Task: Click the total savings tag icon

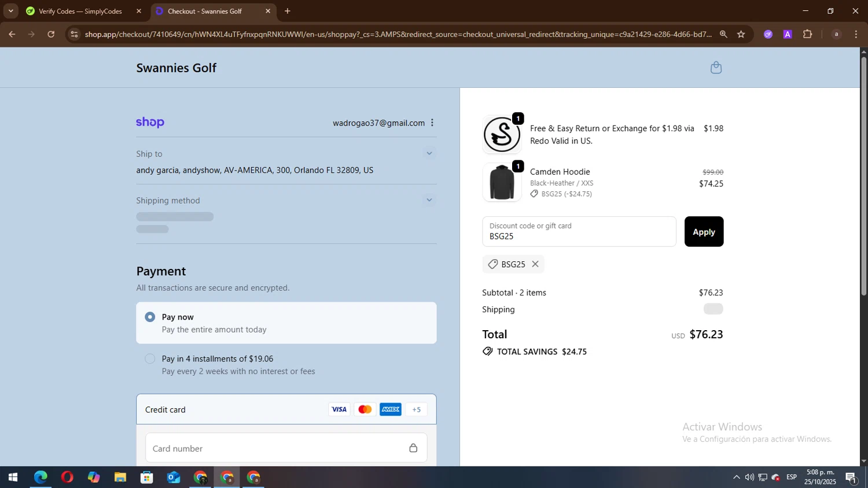Action: (488, 352)
